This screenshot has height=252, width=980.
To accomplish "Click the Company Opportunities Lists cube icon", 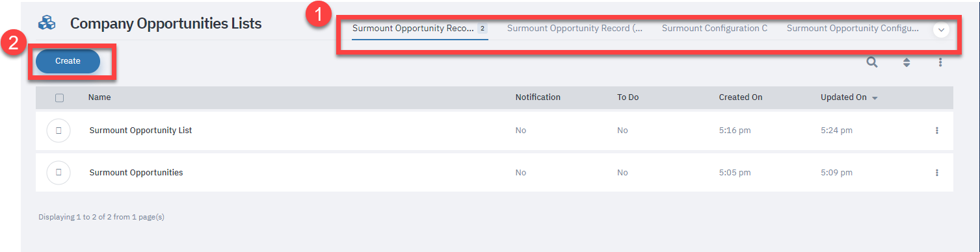I will tap(47, 23).
